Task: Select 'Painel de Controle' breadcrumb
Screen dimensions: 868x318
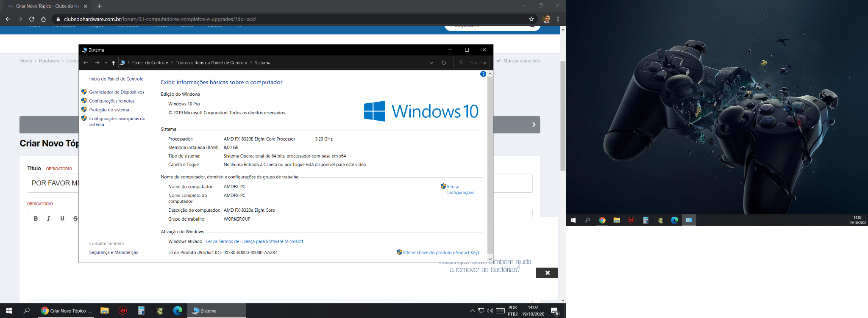Action: pos(150,63)
